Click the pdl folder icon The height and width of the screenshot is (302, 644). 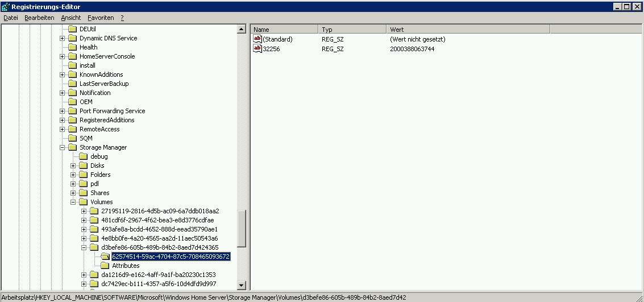[x=84, y=184]
